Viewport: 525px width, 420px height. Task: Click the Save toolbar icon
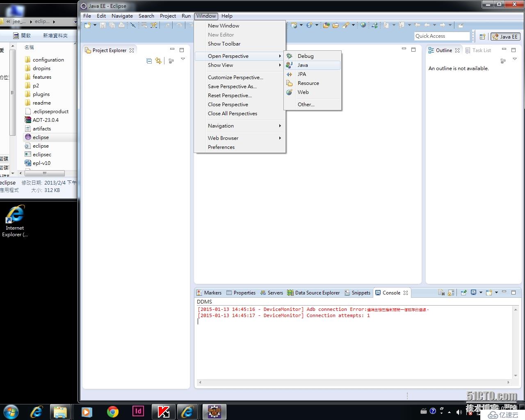click(x=103, y=25)
